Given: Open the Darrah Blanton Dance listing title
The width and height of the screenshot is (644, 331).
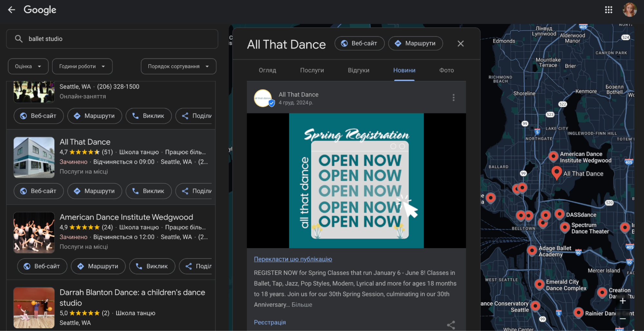Looking at the screenshot, I should tap(132, 297).
